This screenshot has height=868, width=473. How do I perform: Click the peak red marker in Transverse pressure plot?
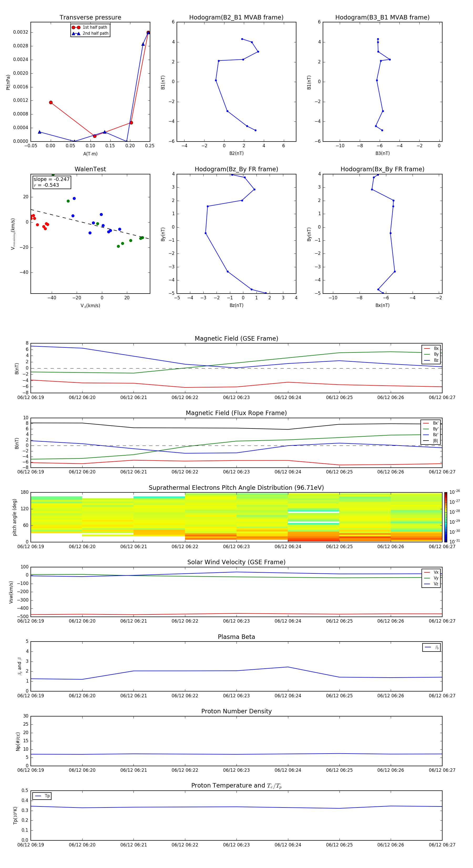tap(148, 33)
